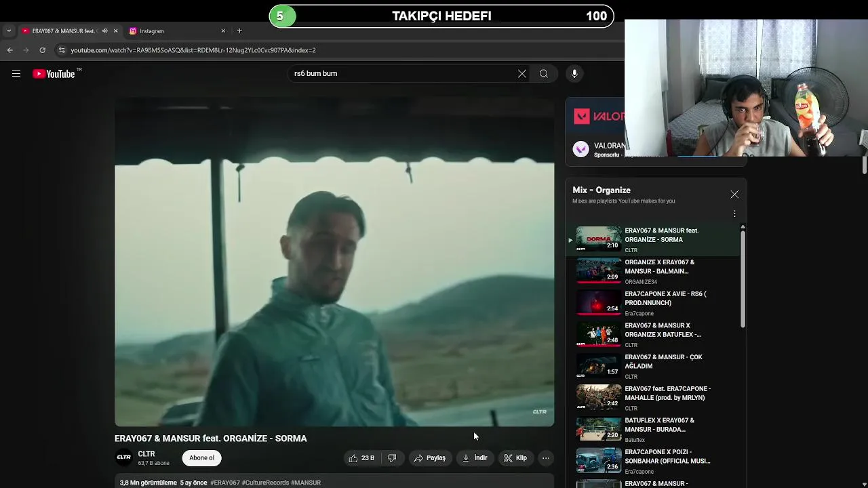Open the tab search dropdown arrow
This screenshot has width=868, height=488.
pos(9,31)
